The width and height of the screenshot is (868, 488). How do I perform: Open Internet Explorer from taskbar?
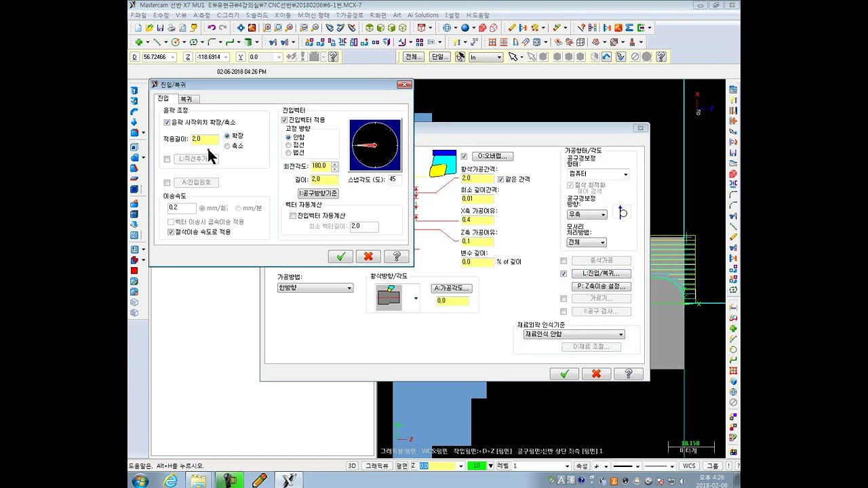(x=170, y=481)
